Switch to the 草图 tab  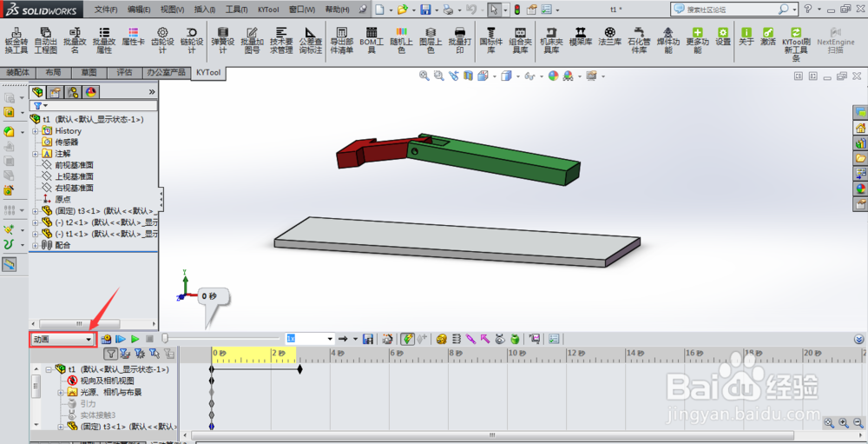click(x=89, y=73)
